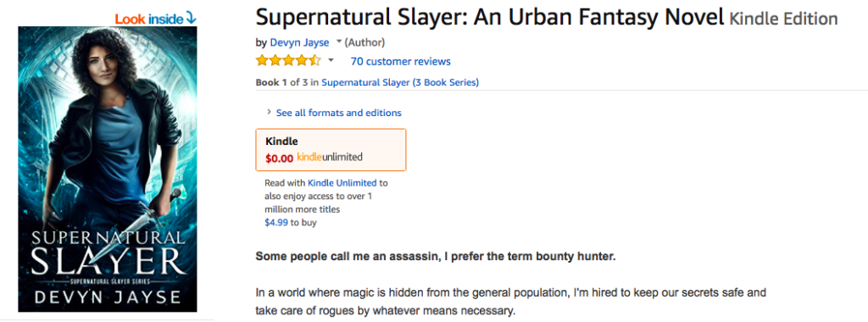
Task: Click the (Author) role label
Action: (x=364, y=42)
